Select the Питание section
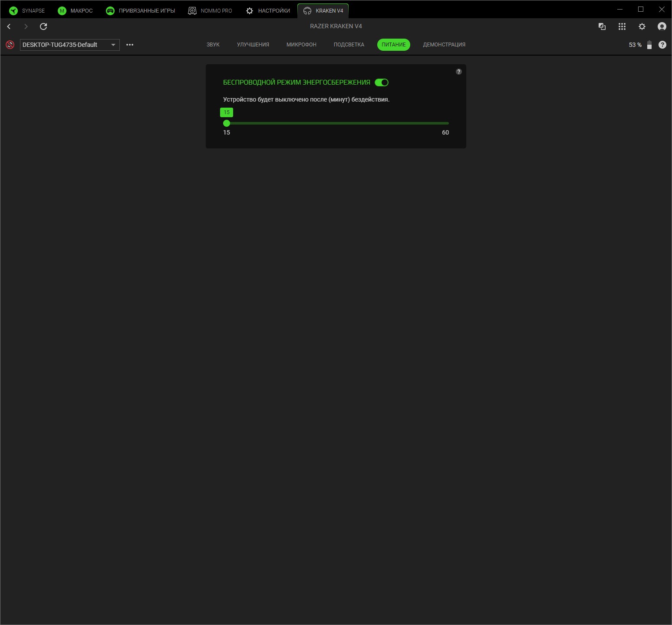Viewport: 672px width, 625px height. pyautogui.click(x=394, y=45)
